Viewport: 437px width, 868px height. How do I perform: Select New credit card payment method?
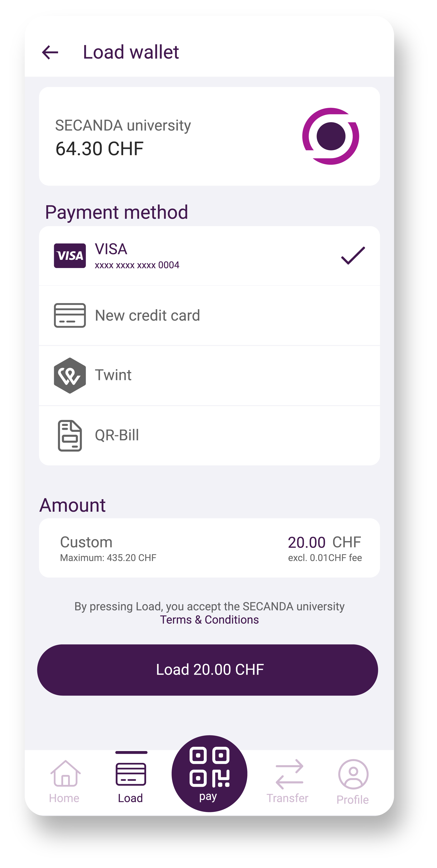(209, 315)
